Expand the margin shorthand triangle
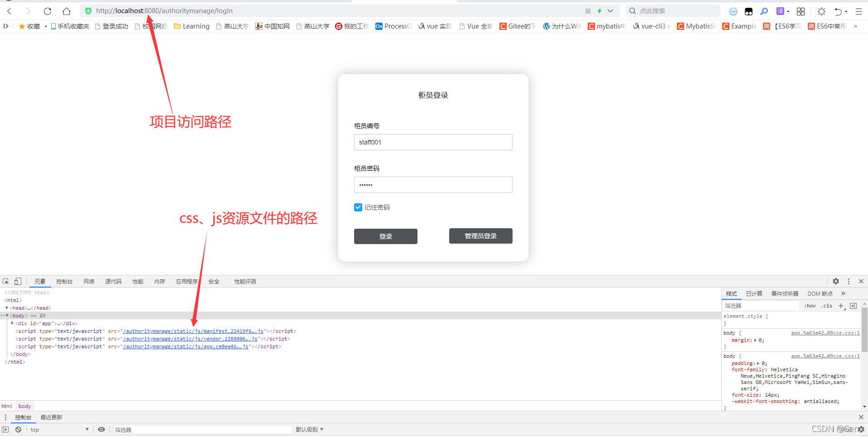 pyautogui.click(x=755, y=340)
